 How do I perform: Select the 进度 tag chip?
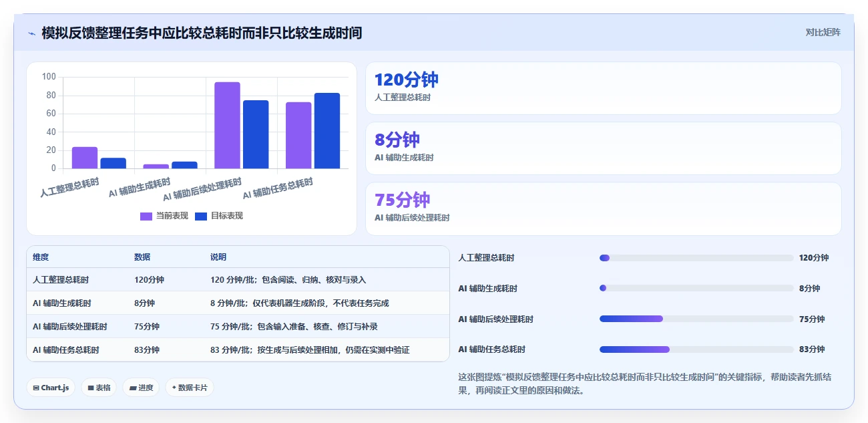(141, 388)
